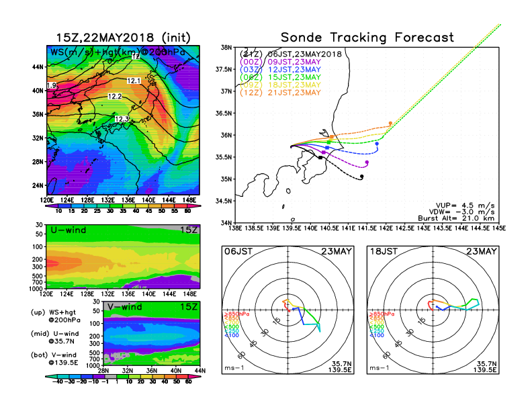Select the yellow "(09Z) 18JST,23MAY" legend entry
532x411 pixels.
[280, 85]
